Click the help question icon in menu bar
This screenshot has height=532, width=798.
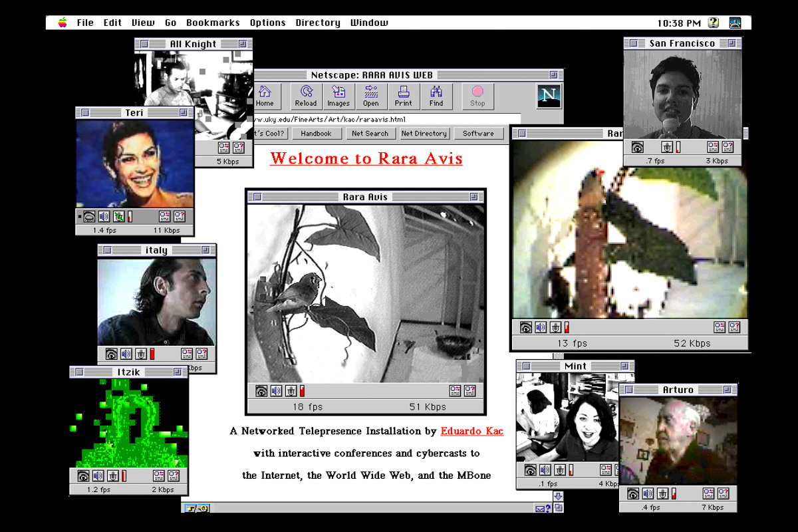point(714,23)
